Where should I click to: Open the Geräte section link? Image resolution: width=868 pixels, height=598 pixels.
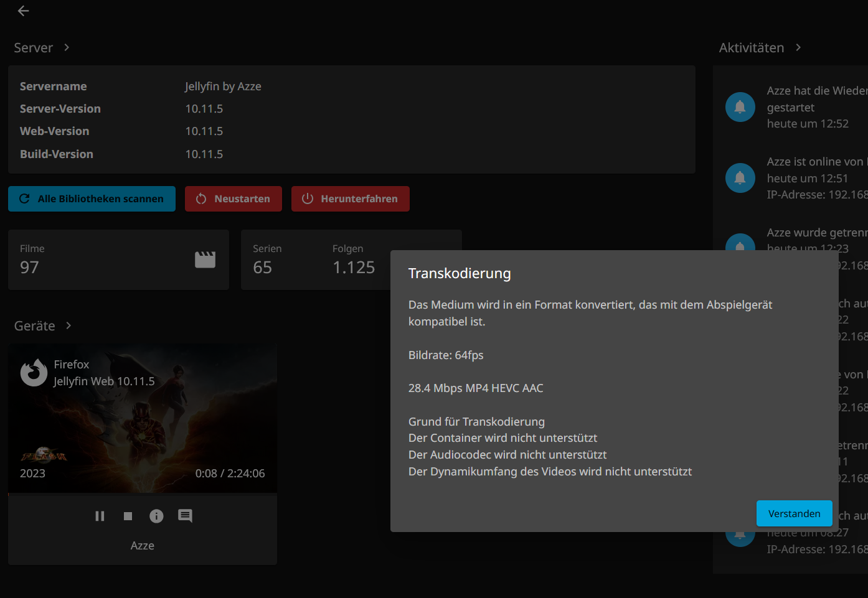click(x=35, y=326)
